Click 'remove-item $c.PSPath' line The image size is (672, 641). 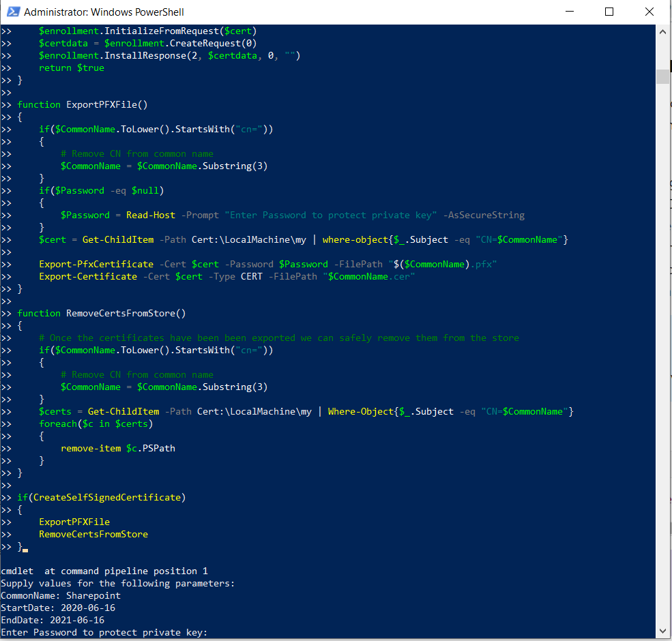click(118, 448)
